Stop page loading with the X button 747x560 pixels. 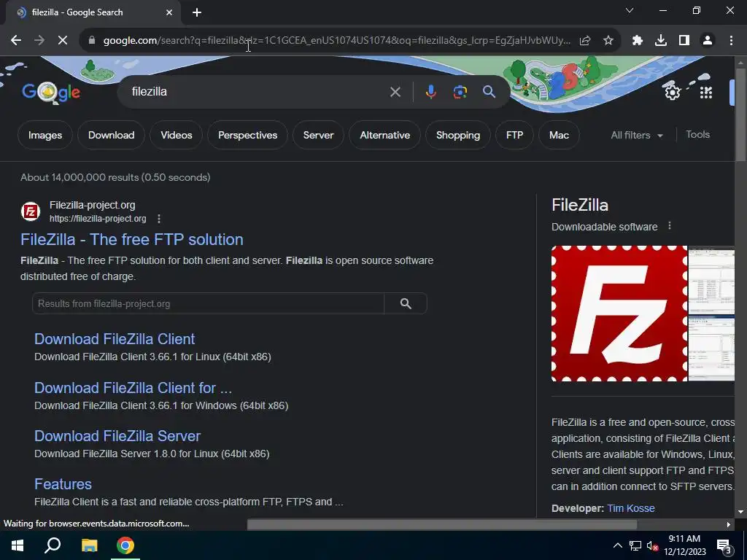[x=63, y=41]
